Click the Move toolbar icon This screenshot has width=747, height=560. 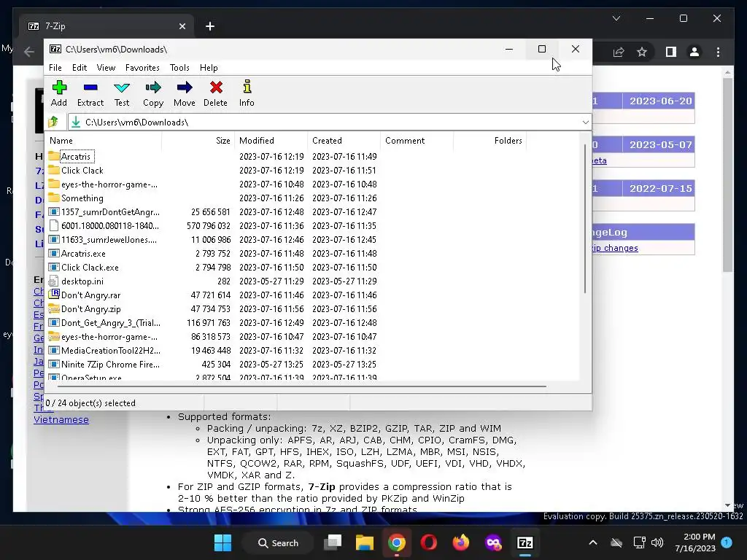click(185, 87)
